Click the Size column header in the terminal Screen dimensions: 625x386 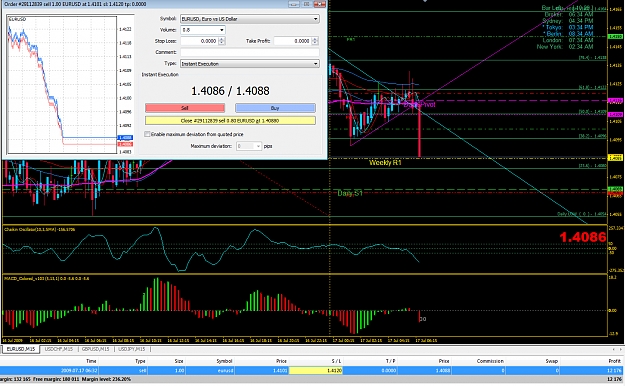[179, 361]
